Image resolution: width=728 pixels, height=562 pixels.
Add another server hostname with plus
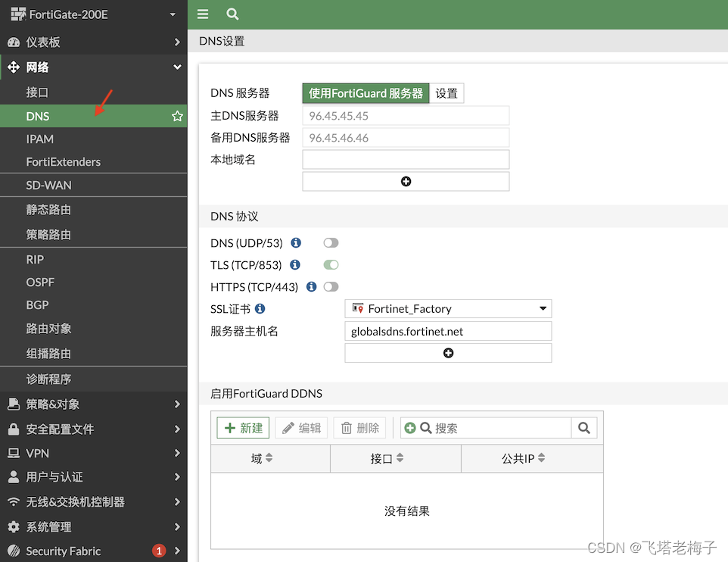pyautogui.click(x=448, y=353)
